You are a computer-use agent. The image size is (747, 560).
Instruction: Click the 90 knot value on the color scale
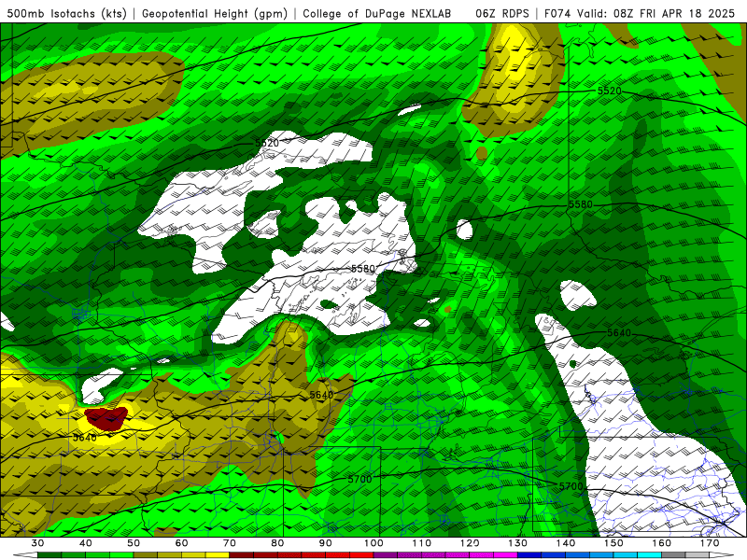325,543
